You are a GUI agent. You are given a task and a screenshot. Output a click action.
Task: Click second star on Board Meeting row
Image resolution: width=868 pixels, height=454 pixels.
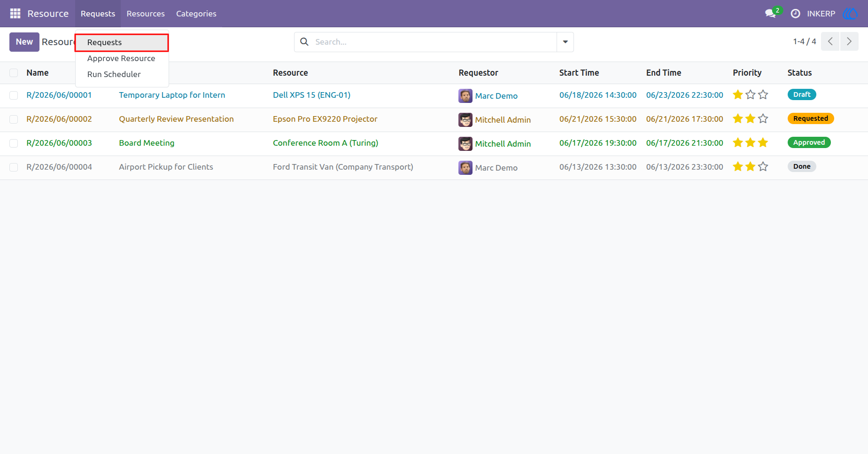[751, 143]
